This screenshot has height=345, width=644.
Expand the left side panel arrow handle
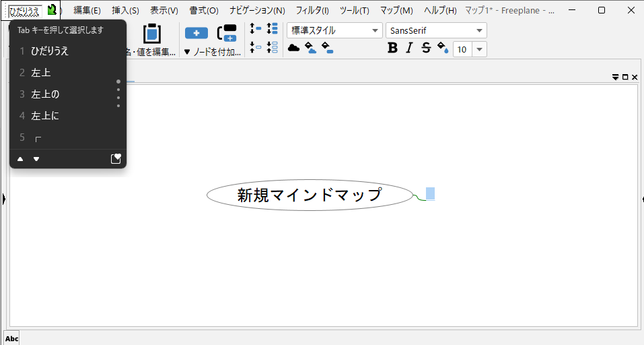(x=3, y=199)
